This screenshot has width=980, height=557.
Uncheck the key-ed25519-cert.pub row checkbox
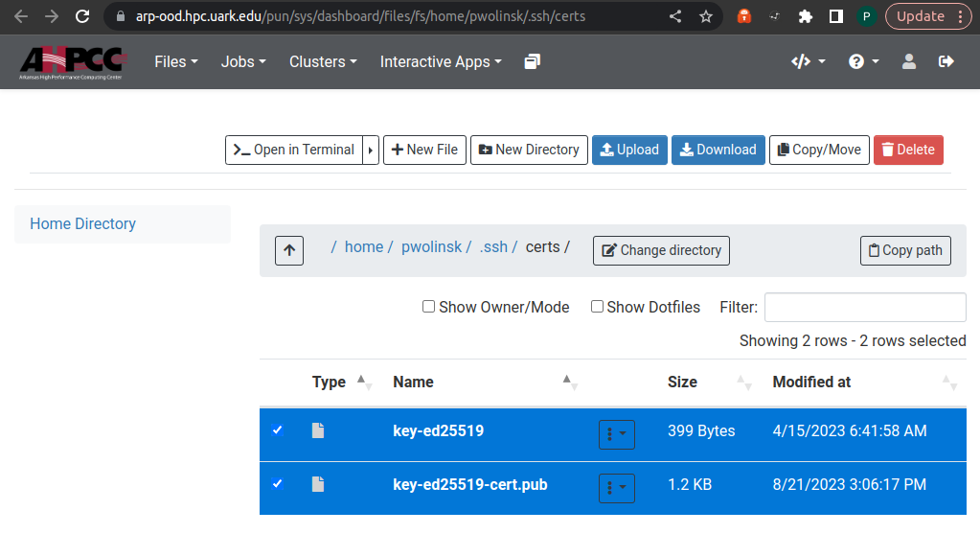[x=278, y=484]
